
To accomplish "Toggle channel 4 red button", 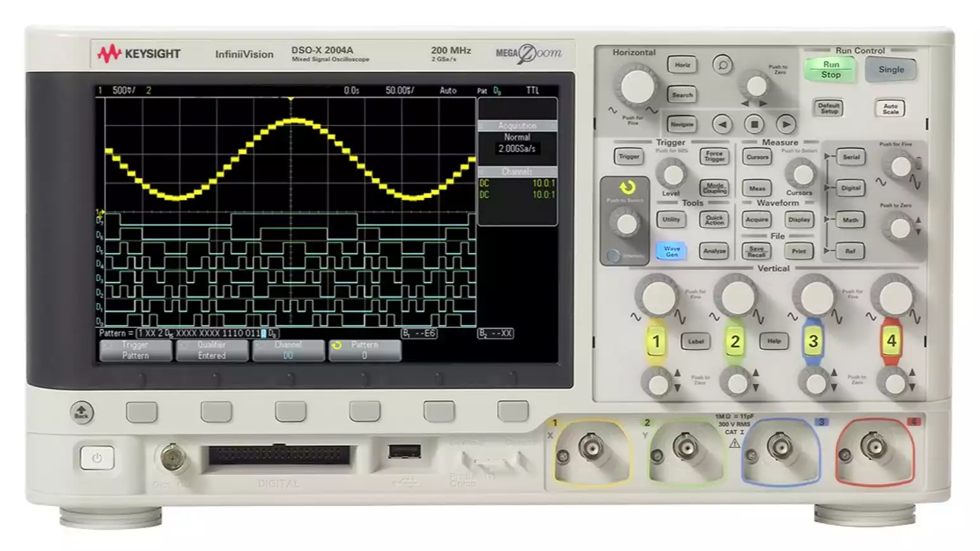I will [891, 341].
